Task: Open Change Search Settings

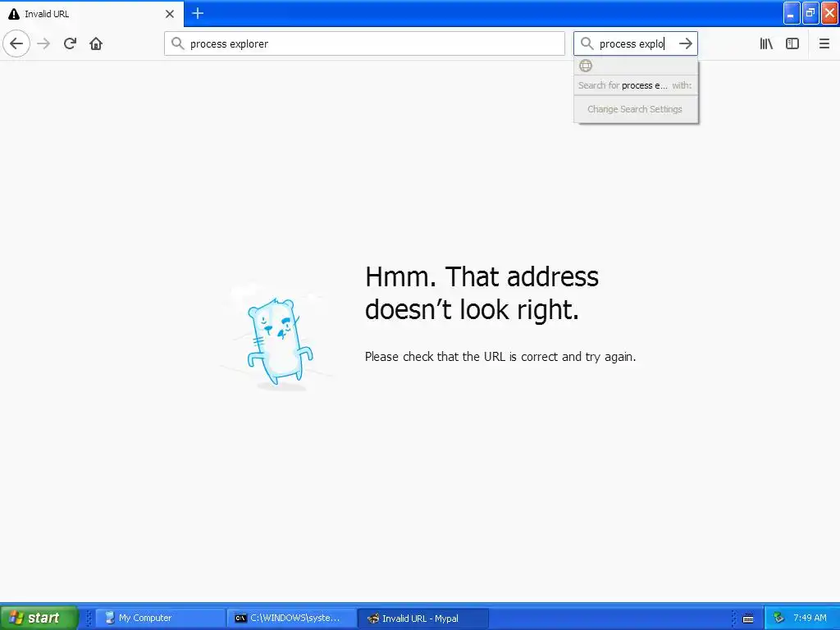Action: pos(635,109)
